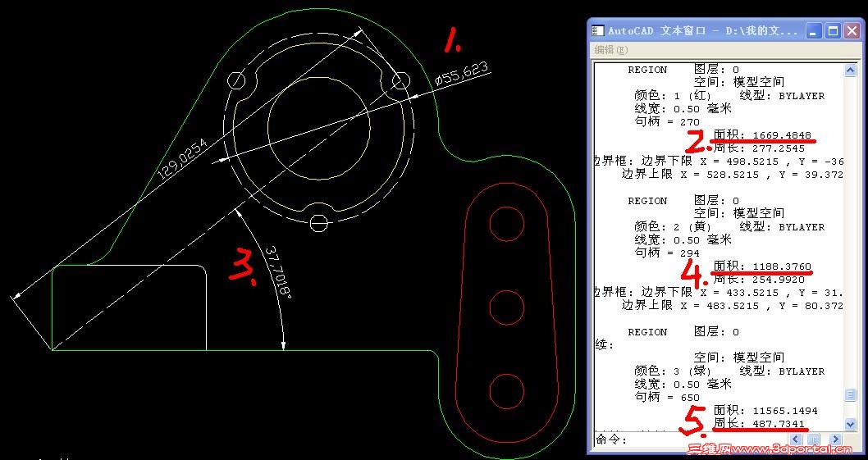Maximize the AutoCAD text window
The height and width of the screenshot is (460, 868).
(x=833, y=30)
